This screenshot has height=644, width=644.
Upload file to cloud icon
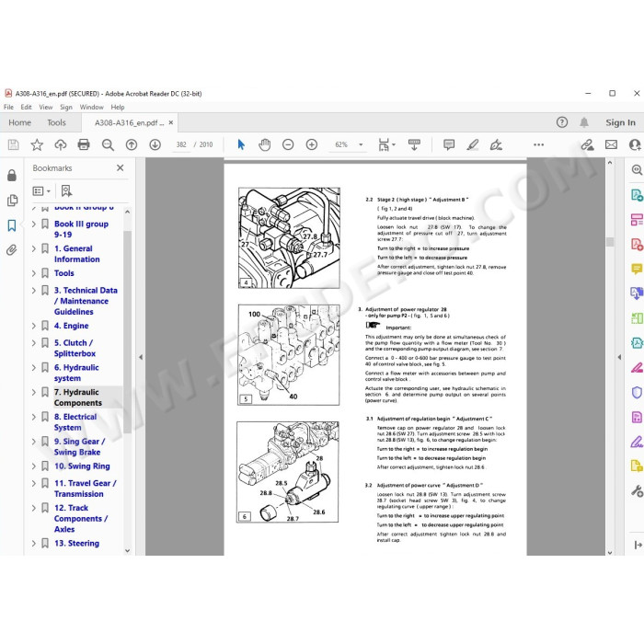pyautogui.click(x=61, y=144)
